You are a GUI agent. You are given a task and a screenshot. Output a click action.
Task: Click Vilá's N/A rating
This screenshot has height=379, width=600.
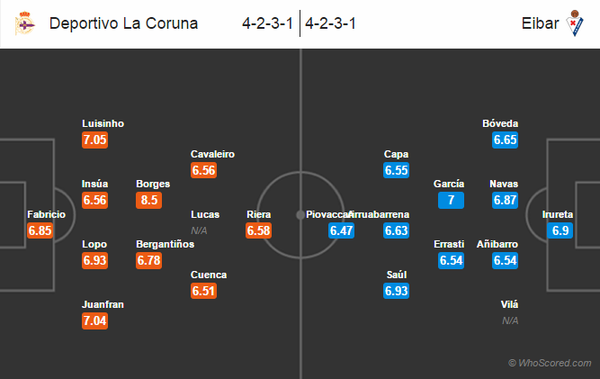[510, 321]
